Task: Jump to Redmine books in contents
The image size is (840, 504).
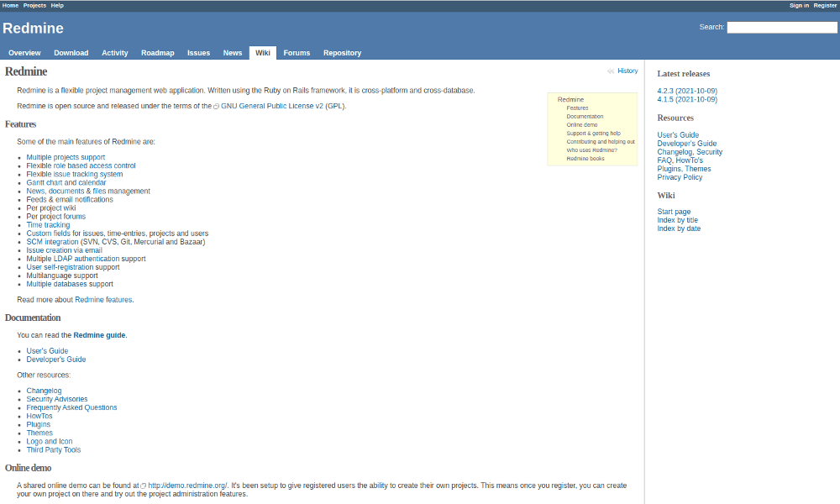Action: tap(585, 159)
